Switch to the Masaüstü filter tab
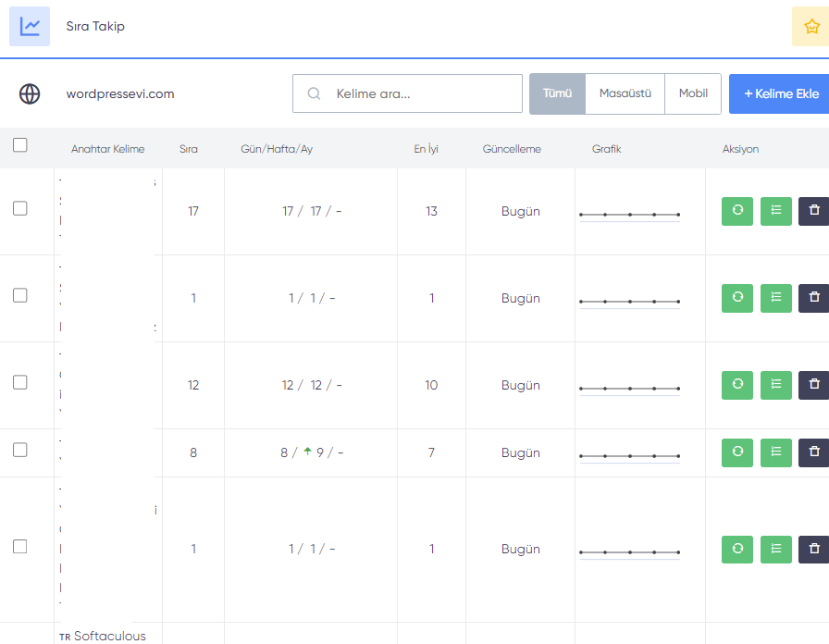This screenshot has width=829, height=644. click(x=625, y=93)
